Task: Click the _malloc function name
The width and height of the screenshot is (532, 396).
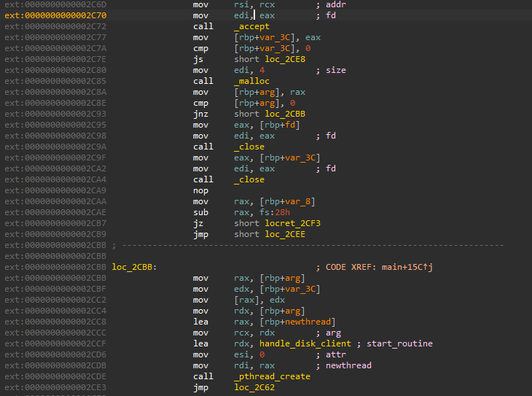Action: [x=251, y=81]
